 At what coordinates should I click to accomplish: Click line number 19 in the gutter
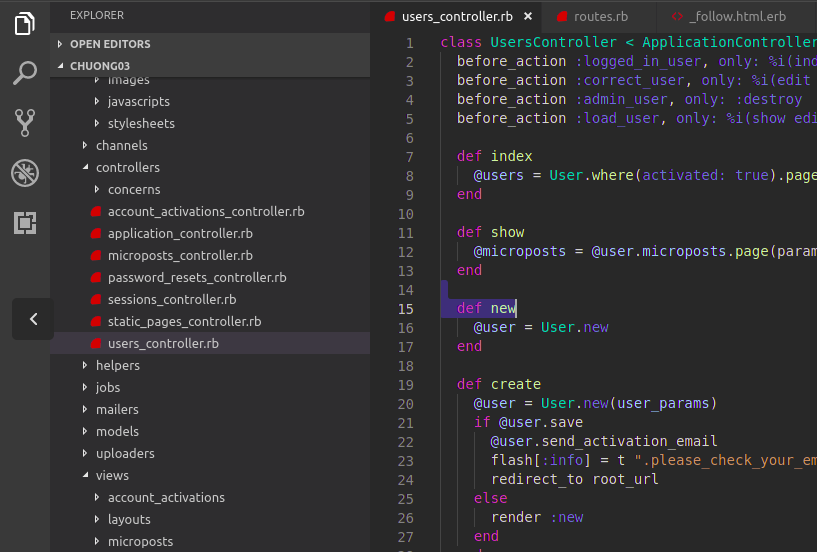click(405, 384)
